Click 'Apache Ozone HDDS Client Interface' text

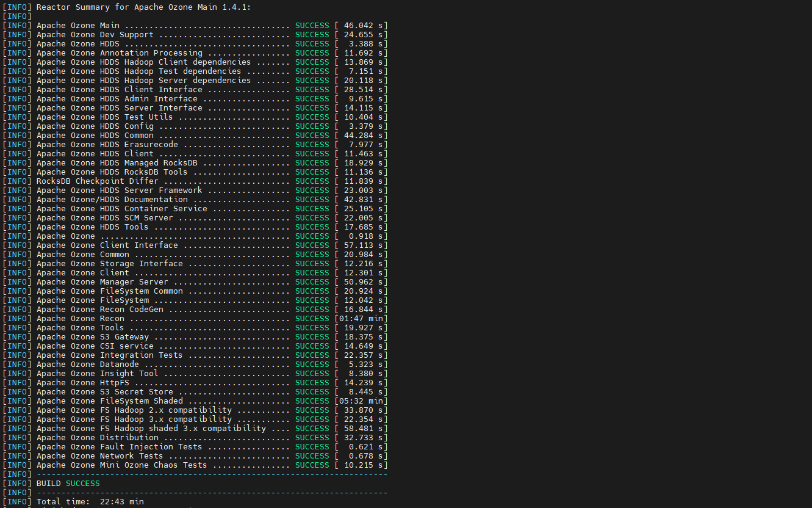pyautogui.click(x=120, y=90)
